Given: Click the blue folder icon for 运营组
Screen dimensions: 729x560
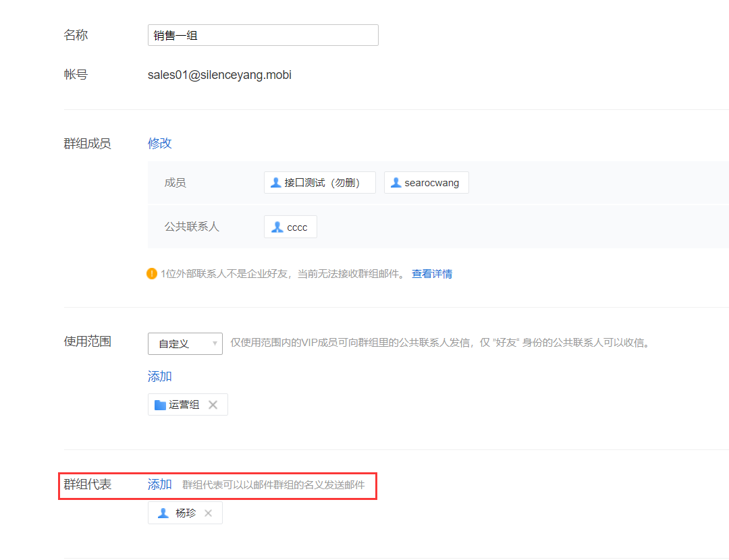Looking at the screenshot, I should pyautogui.click(x=160, y=405).
